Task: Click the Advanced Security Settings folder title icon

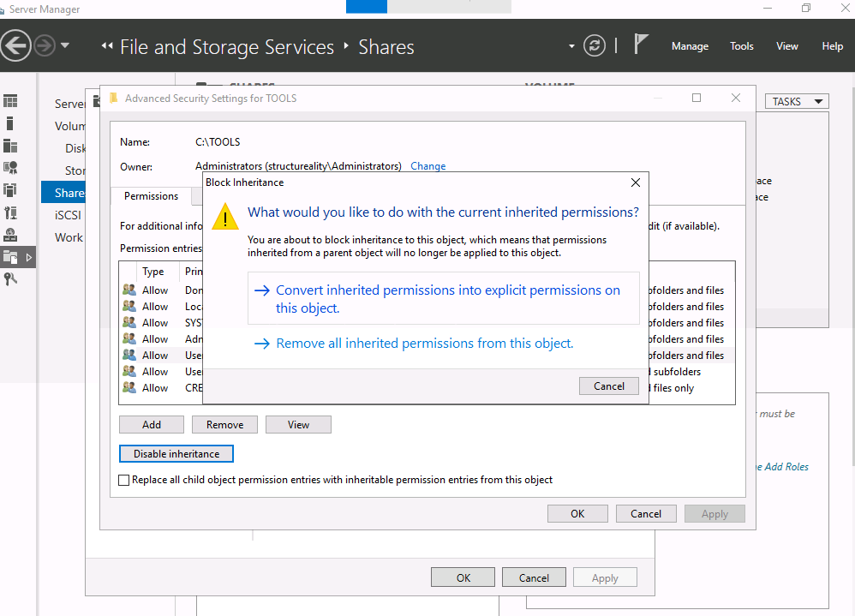Action: coord(113,99)
